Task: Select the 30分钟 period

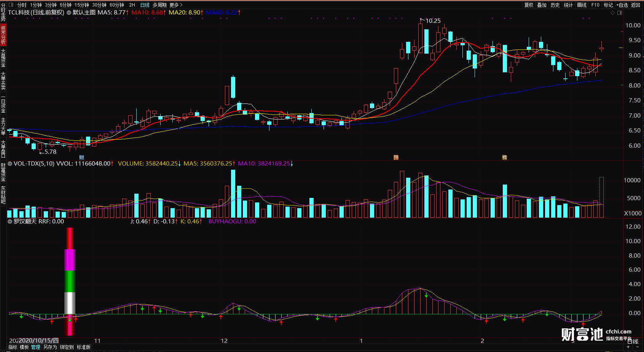Action: pyautogui.click(x=99, y=5)
